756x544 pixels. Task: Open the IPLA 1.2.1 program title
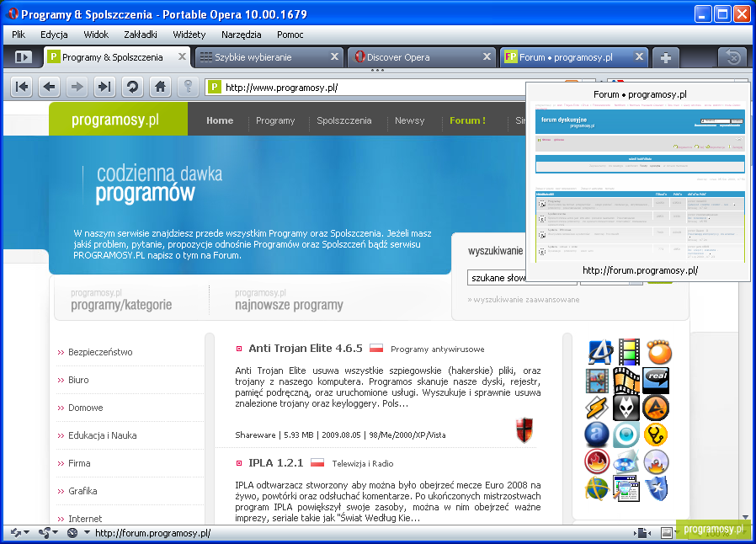[276, 463]
